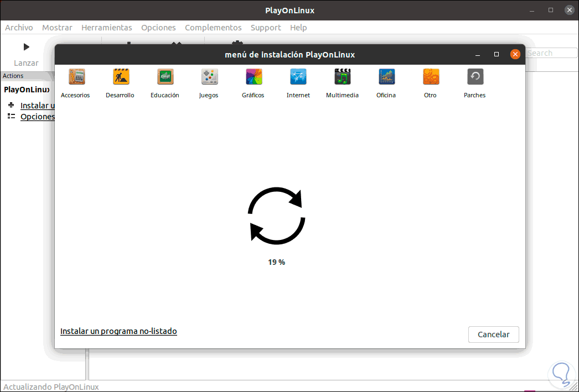The image size is (579, 392).
Task: Open the Help menu
Action: 298,28
